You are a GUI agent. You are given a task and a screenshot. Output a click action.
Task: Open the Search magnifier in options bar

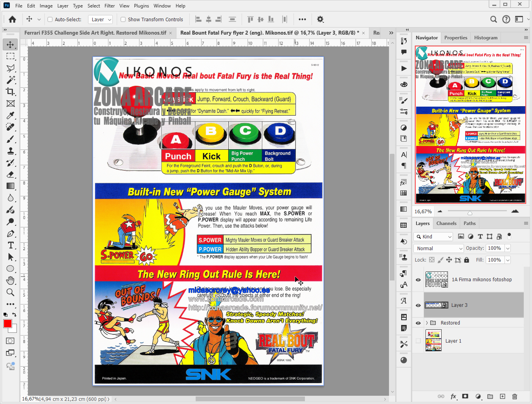tap(493, 19)
